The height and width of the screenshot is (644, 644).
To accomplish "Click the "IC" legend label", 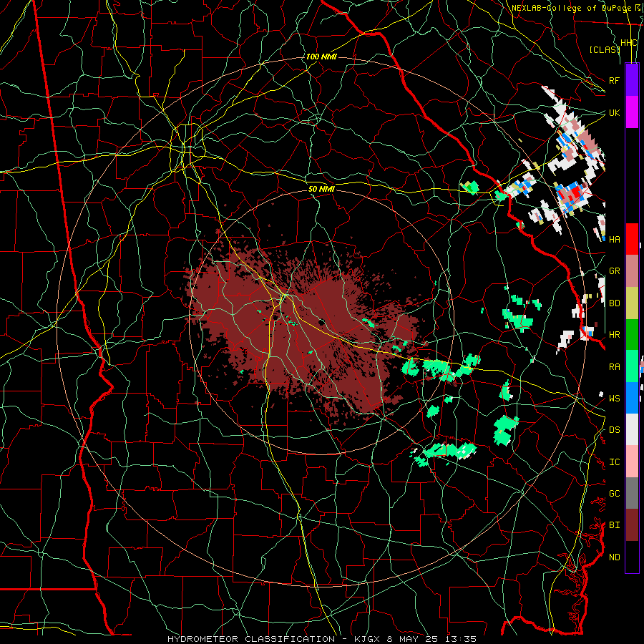I will 614,462.
